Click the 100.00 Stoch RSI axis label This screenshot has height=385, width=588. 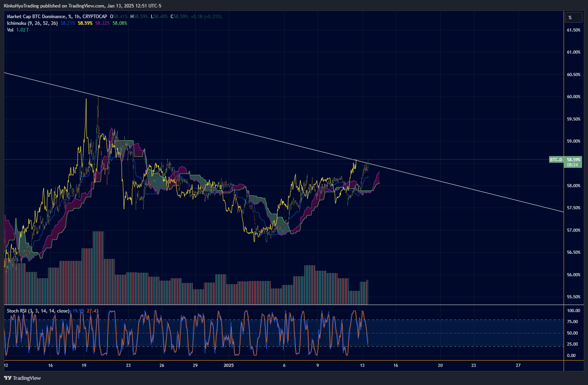(573, 311)
